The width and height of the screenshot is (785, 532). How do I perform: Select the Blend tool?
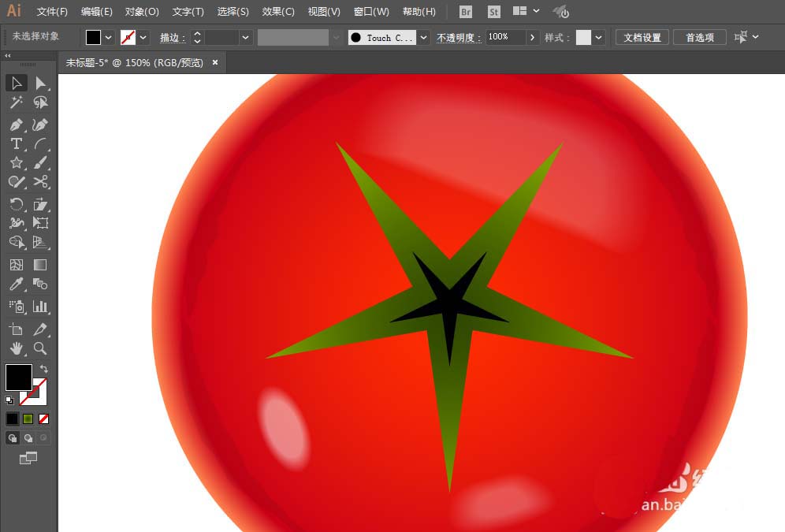point(40,284)
